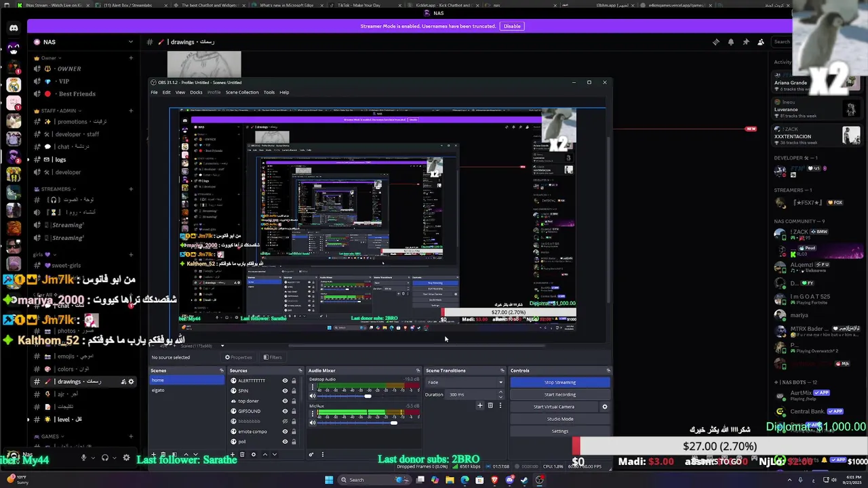Collapse the Owner channel category
Image resolution: width=868 pixels, height=488 pixels.
click(49, 58)
